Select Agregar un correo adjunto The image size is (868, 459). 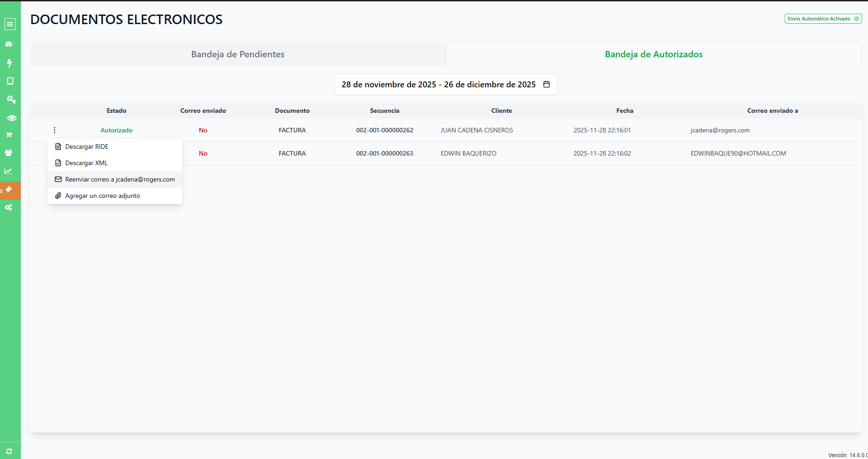pos(115,196)
